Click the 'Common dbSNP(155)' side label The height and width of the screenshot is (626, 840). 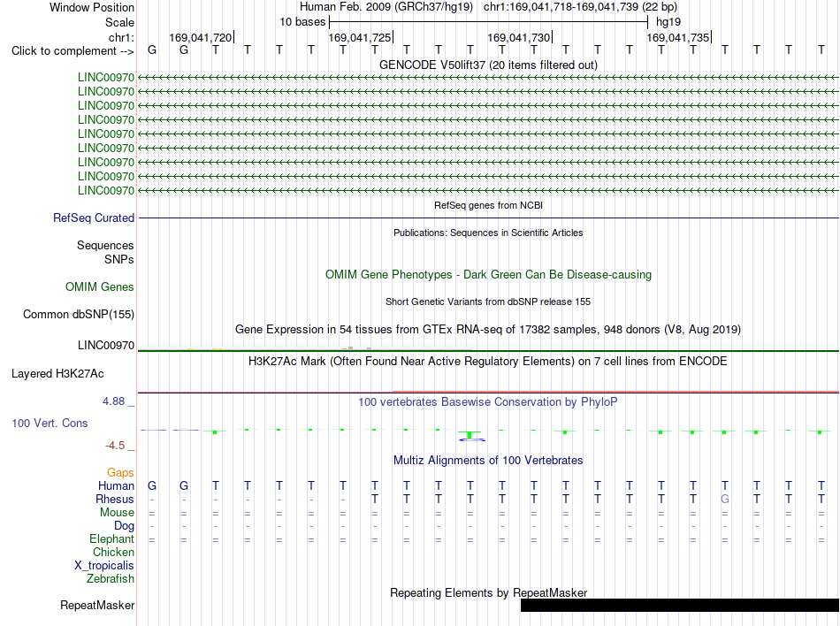(x=78, y=315)
